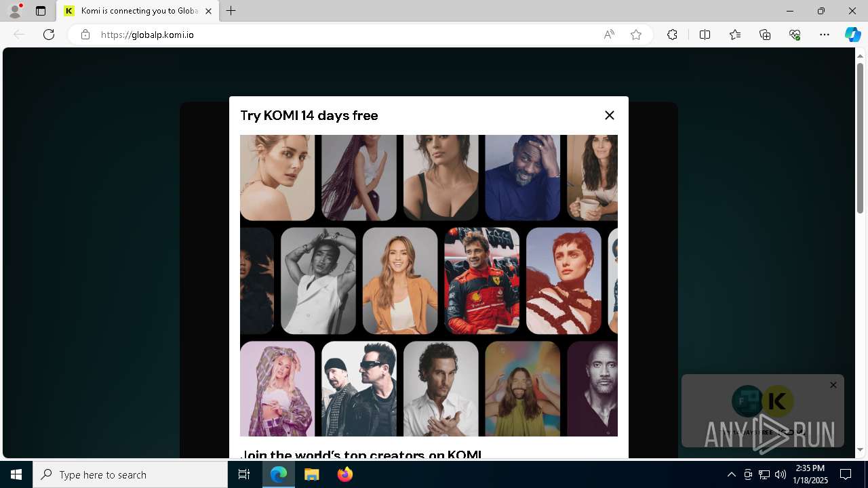
Task: Click the red Ferrari racer thumbnail
Action: coord(481,281)
